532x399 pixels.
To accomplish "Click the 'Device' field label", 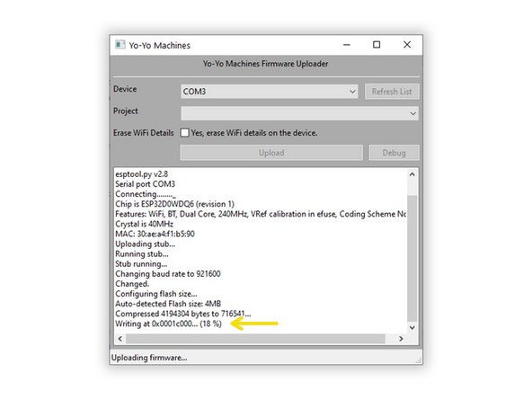I will [x=125, y=89].
